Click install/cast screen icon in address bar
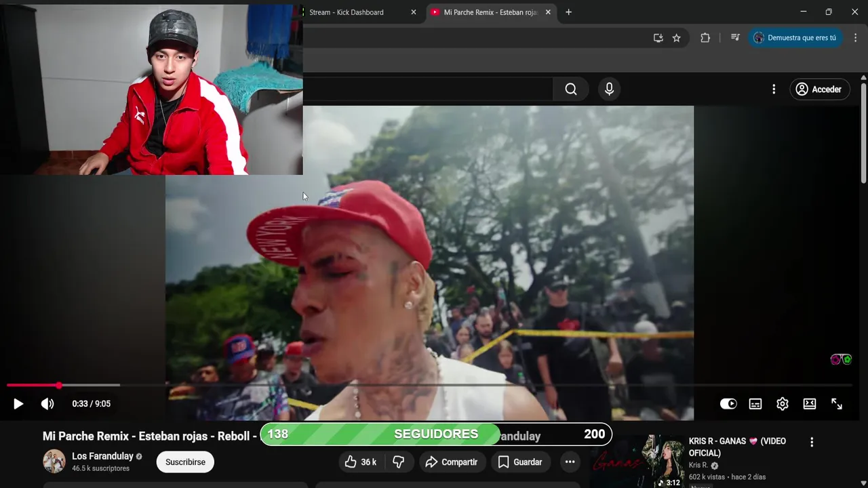868x488 pixels. pos(658,38)
